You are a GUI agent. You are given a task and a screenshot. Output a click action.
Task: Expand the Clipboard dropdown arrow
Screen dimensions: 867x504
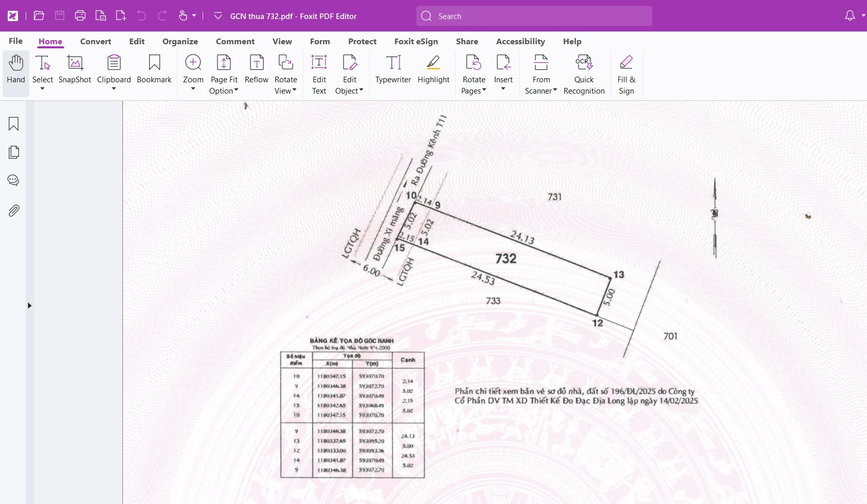click(114, 89)
